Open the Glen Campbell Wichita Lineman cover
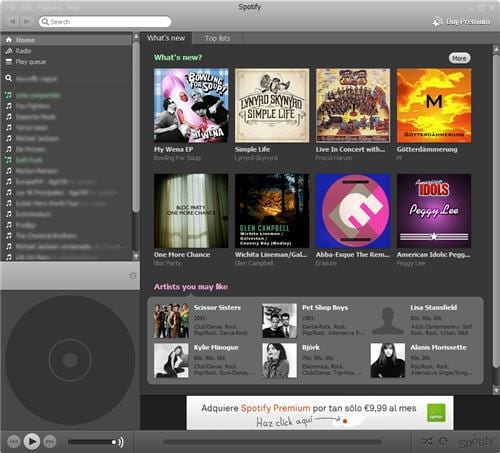 pyautogui.click(x=272, y=211)
